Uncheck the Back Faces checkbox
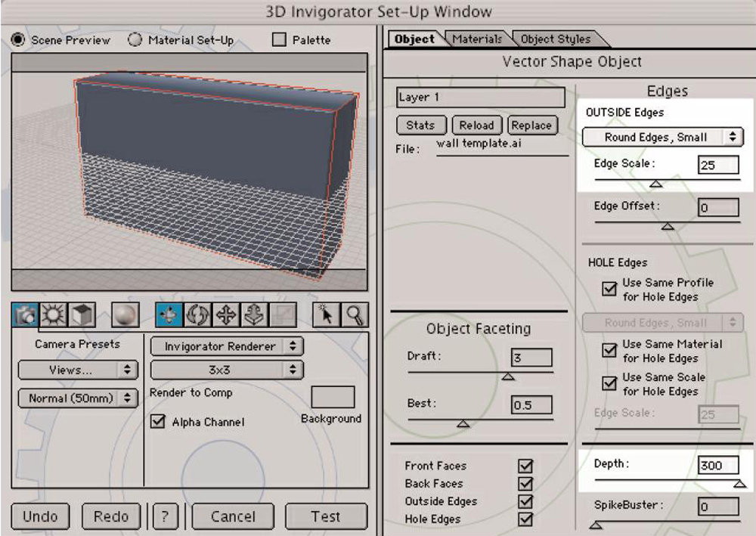This screenshot has width=756, height=536. [525, 484]
